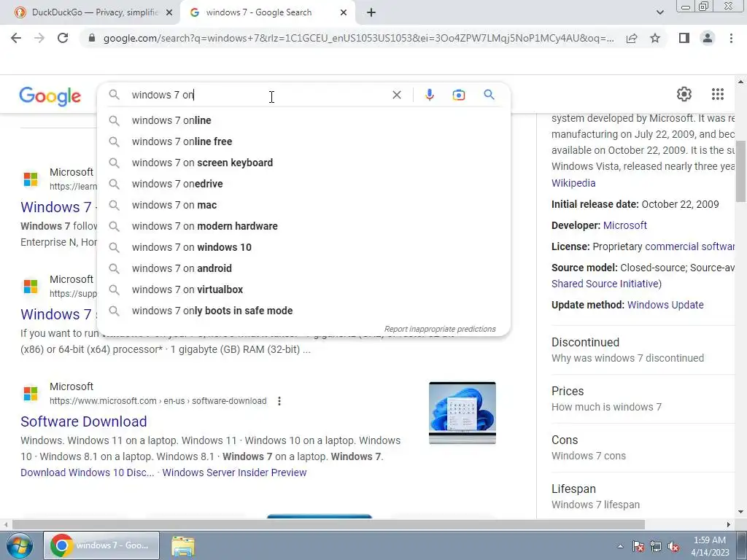Open the taskbar clock 1:59 AM
Screen dimensions: 747x560
click(x=710, y=546)
